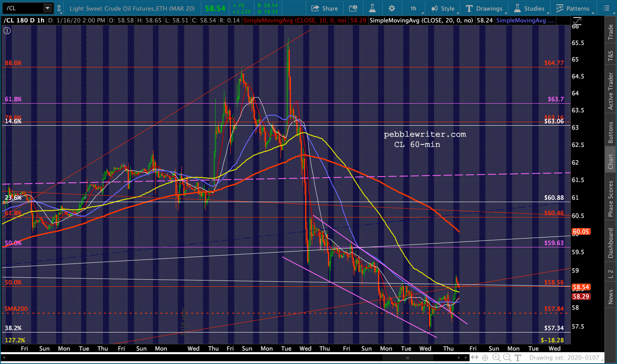Open the symbol /CL dropdown arrow
617x364 pixels.
(x=47, y=8)
